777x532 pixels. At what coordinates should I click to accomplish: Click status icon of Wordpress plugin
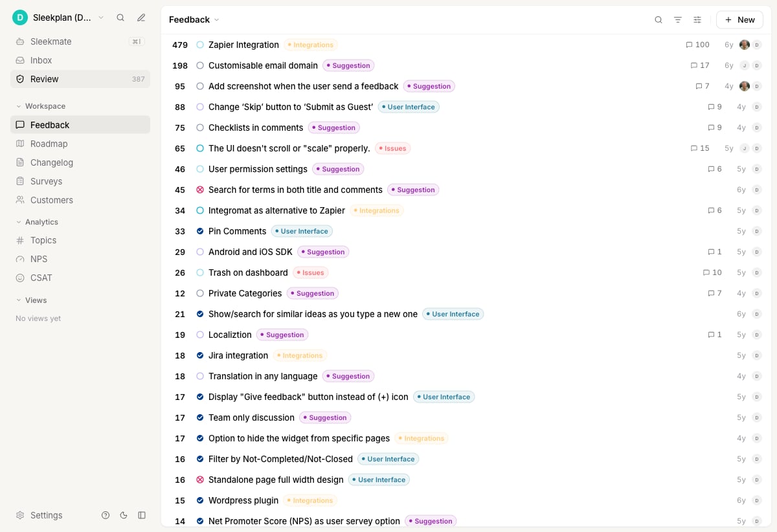pyautogui.click(x=200, y=500)
